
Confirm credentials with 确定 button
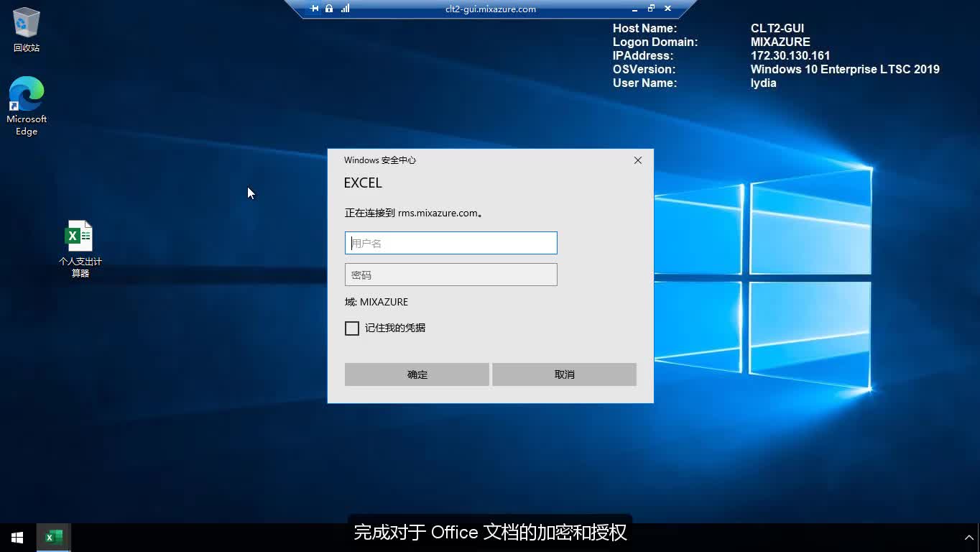[417, 374]
